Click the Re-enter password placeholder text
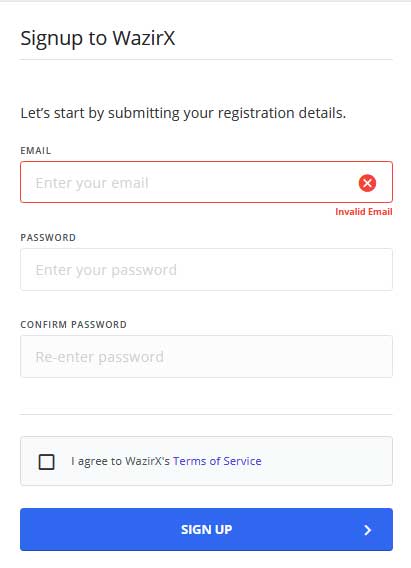The width and height of the screenshot is (411, 568). click(x=100, y=357)
